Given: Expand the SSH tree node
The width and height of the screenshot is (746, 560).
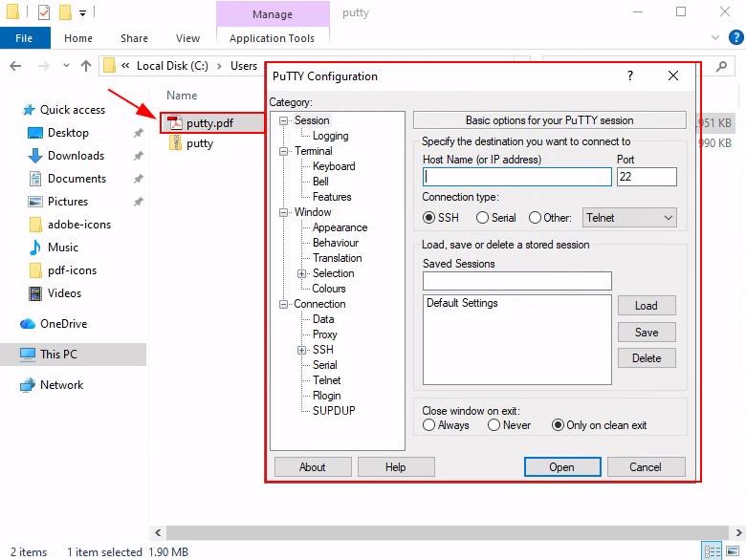Looking at the screenshot, I should point(302,350).
